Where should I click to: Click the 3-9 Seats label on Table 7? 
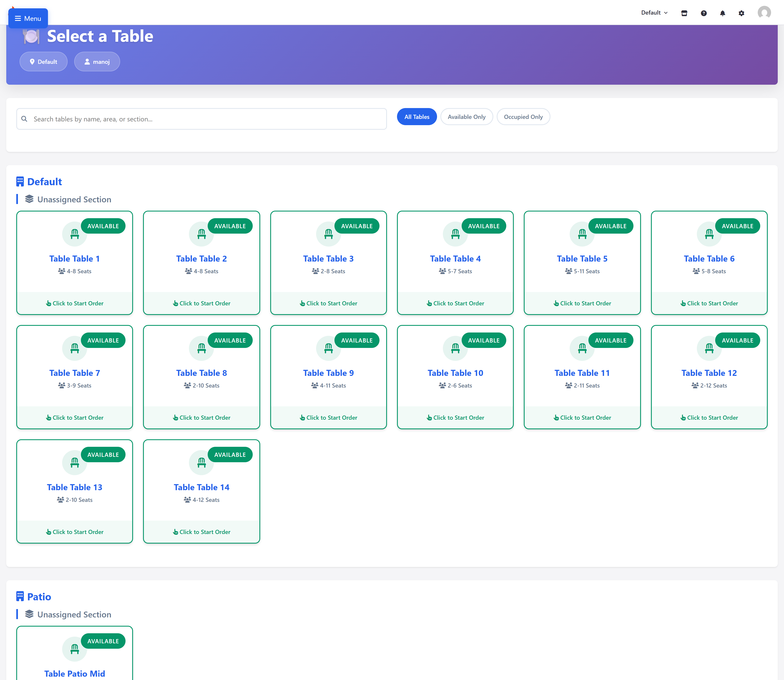pyautogui.click(x=75, y=385)
